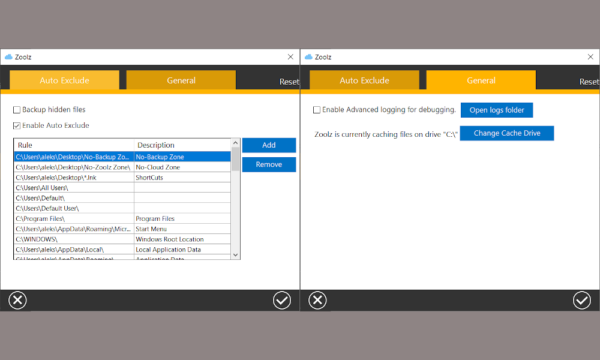Click the Open logs folder button
Viewport: 600px width, 360px height.
pyautogui.click(x=497, y=110)
